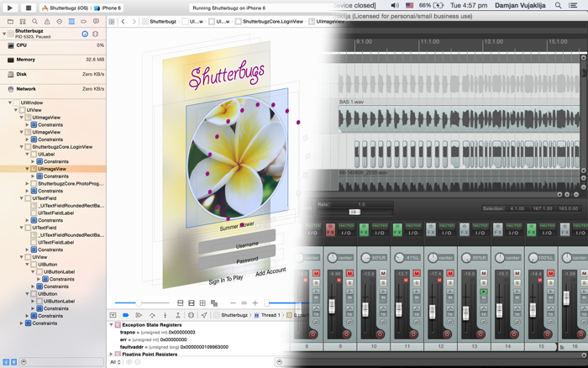The height and width of the screenshot is (368, 588).
Task: Open the Debug View Hierarchy icon
Action: pyautogui.click(x=191, y=315)
